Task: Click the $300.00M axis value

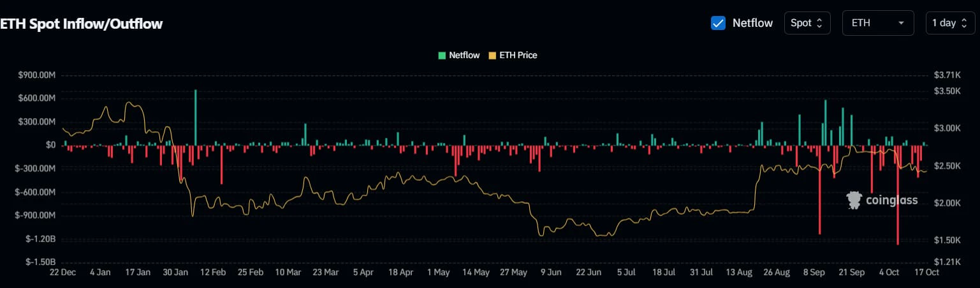Action: tap(38, 122)
